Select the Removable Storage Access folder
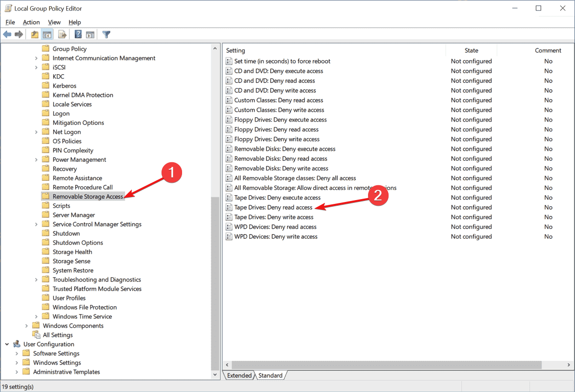Viewport: 575px width, 392px height. coord(88,196)
